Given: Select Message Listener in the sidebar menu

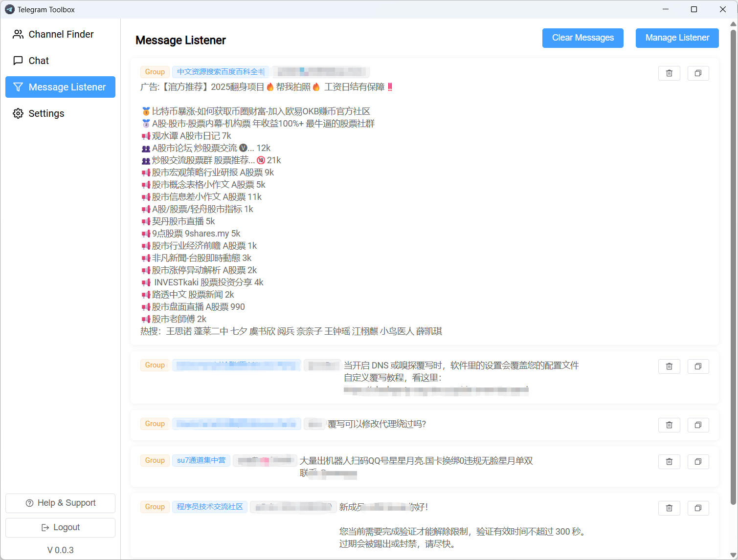Looking at the screenshot, I should point(60,87).
